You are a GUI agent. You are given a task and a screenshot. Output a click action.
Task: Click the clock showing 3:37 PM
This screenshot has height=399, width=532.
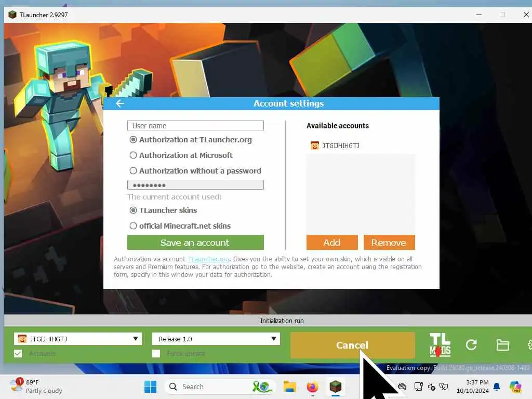point(473,387)
